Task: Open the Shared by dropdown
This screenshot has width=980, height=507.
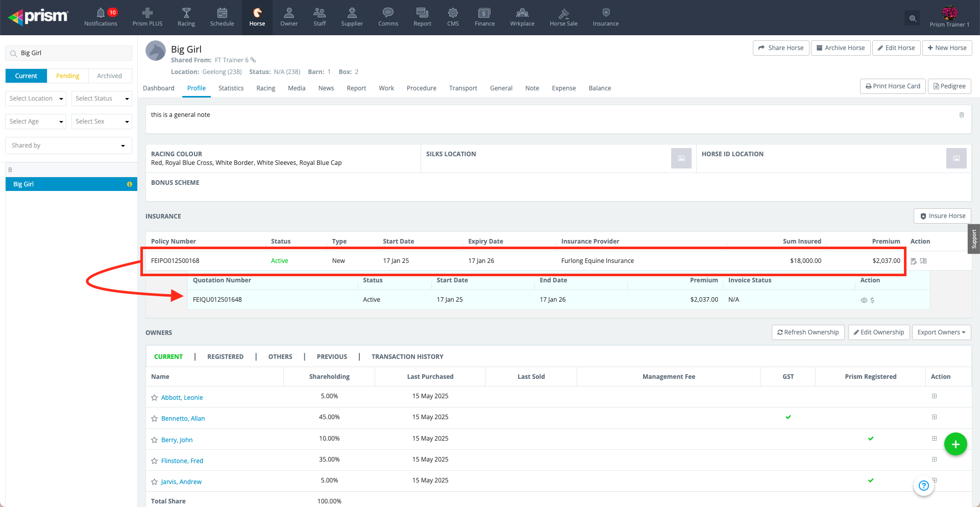Action: point(68,146)
